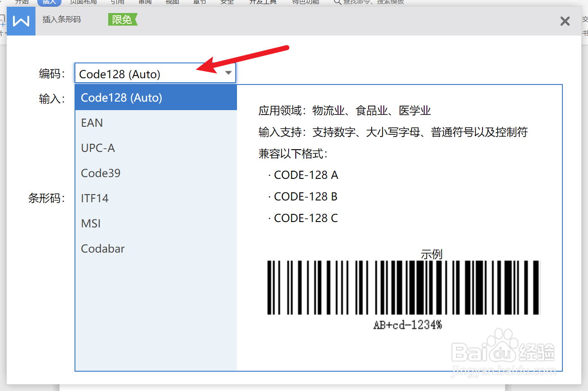Select MSI from the encoding list
The image size is (588, 391).
(x=156, y=223)
